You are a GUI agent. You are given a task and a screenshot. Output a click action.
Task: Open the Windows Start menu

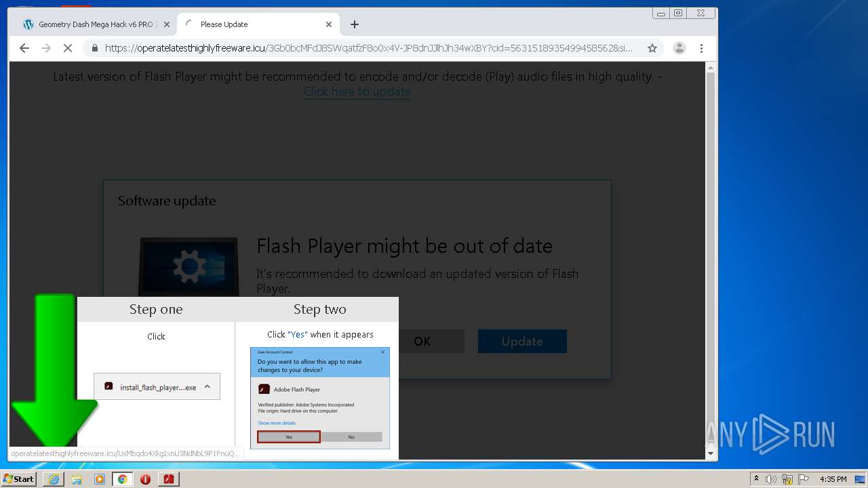pyautogui.click(x=19, y=479)
